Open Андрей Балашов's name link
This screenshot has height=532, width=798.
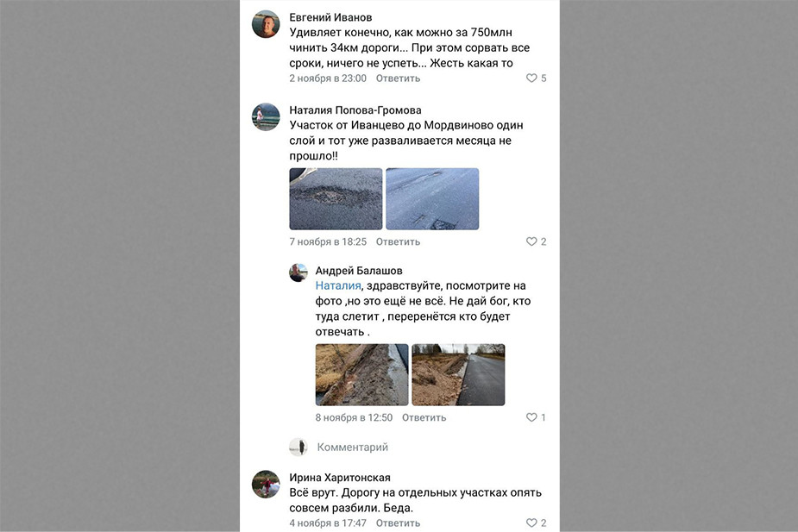coord(358,271)
